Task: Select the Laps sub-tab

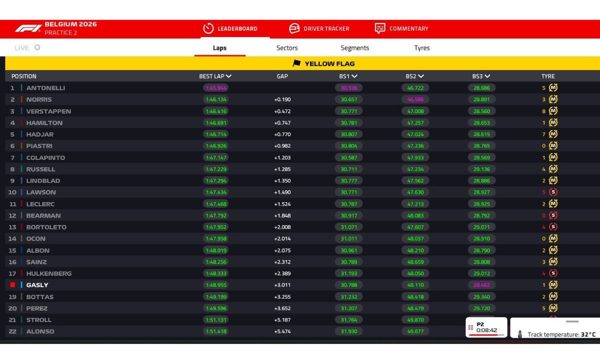Action: (x=219, y=48)
